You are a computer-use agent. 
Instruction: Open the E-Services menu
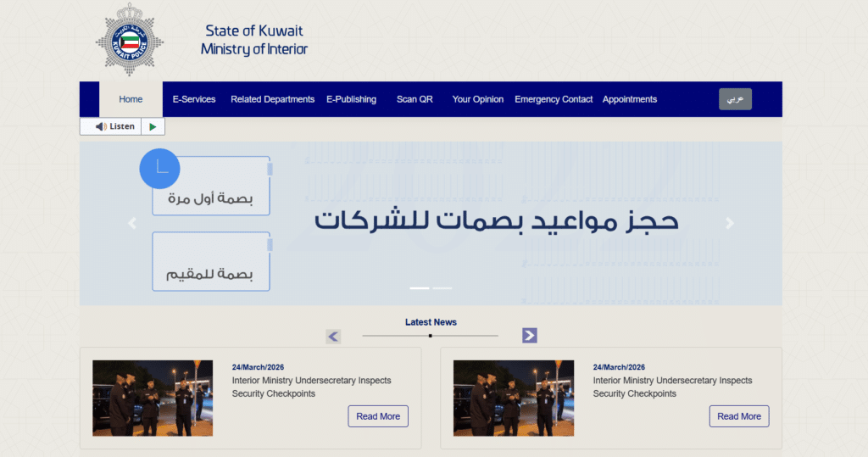(x=194, y=99)
